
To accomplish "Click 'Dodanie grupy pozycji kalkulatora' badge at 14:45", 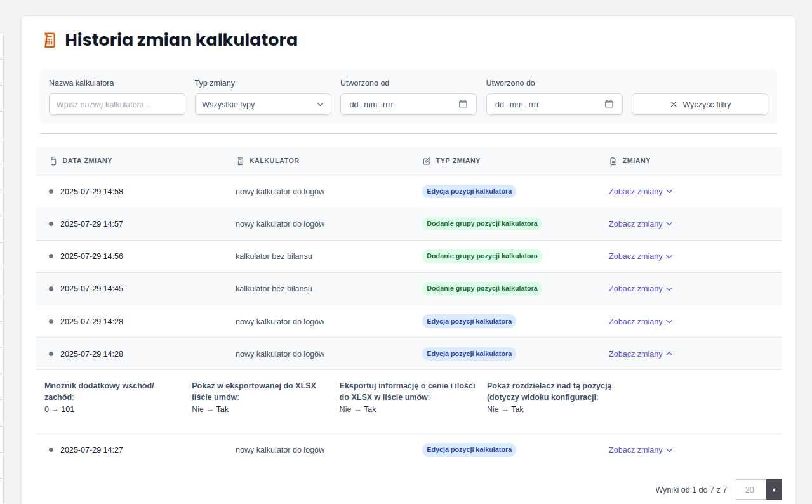I will [482, 289].
